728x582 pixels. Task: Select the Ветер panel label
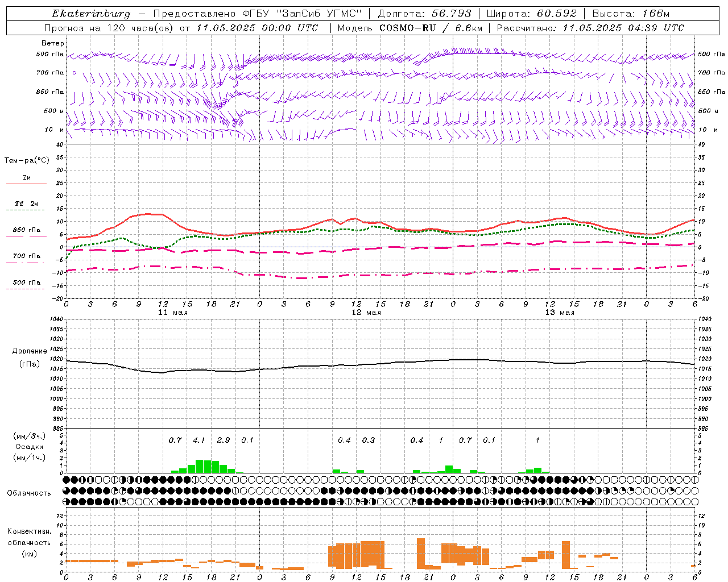(x=53, y=43)
